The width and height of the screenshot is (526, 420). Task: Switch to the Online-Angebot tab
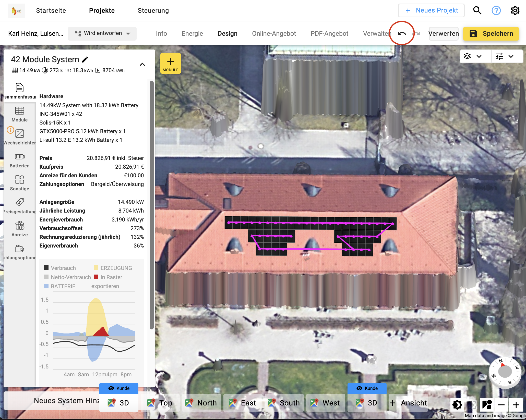pyautogui.click(x=274, y=33)
